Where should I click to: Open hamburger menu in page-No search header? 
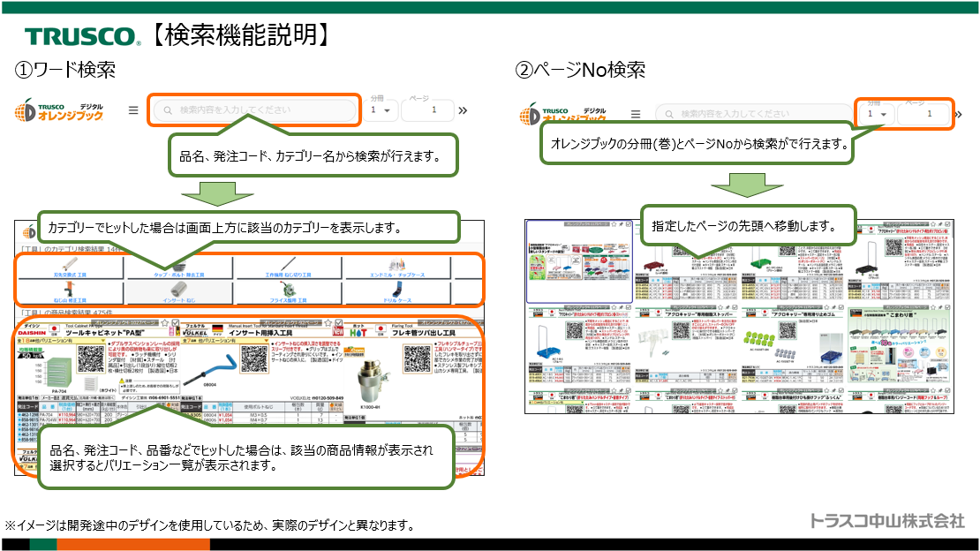636,114
